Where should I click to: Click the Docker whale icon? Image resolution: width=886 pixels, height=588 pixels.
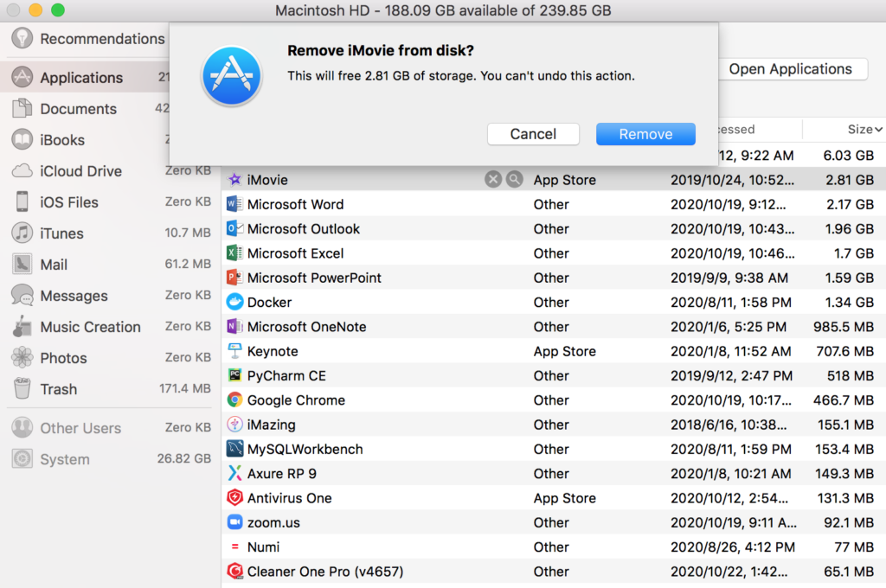click(234, 303)
